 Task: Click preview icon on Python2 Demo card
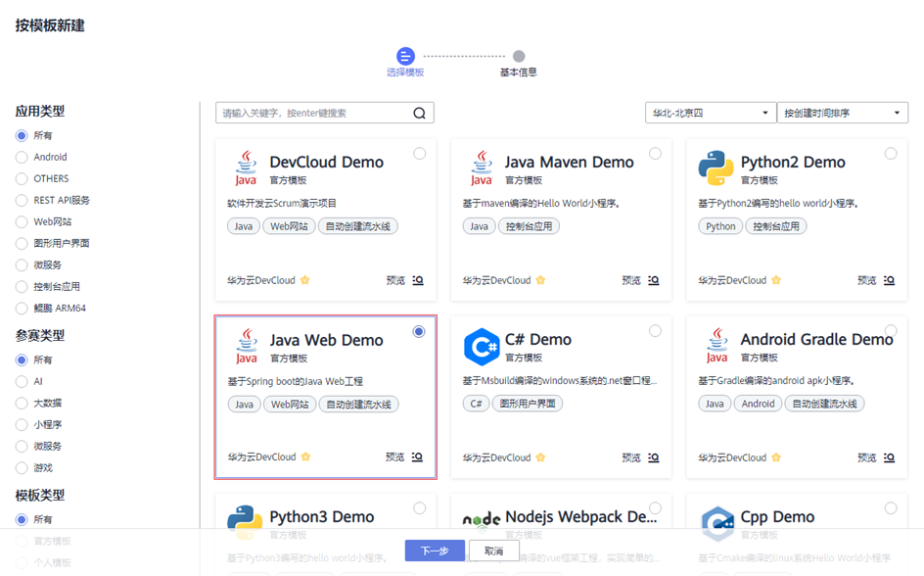pyautogui.click(x=889, y=280)
